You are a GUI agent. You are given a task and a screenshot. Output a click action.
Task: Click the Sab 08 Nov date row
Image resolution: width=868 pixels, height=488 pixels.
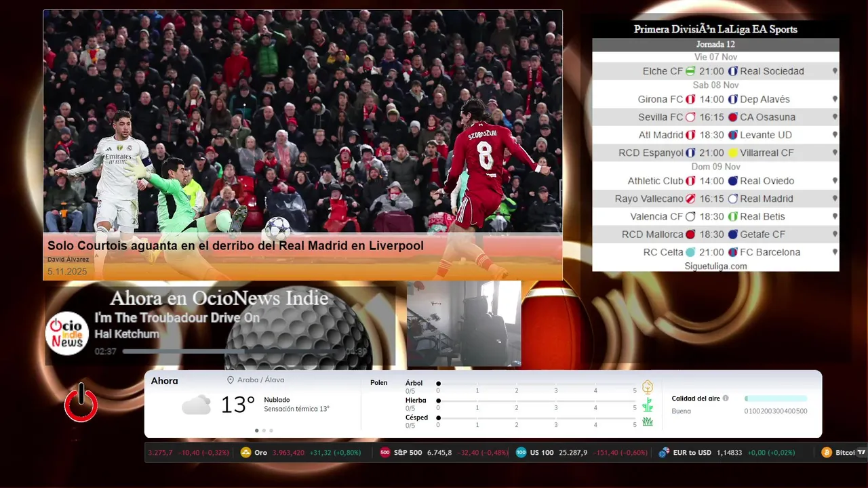715,85
